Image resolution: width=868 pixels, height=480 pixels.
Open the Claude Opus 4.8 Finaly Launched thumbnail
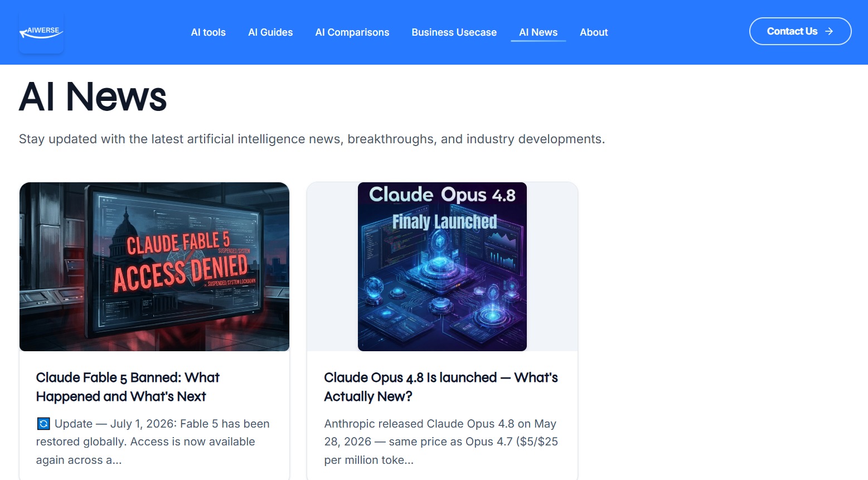(442, 266)
